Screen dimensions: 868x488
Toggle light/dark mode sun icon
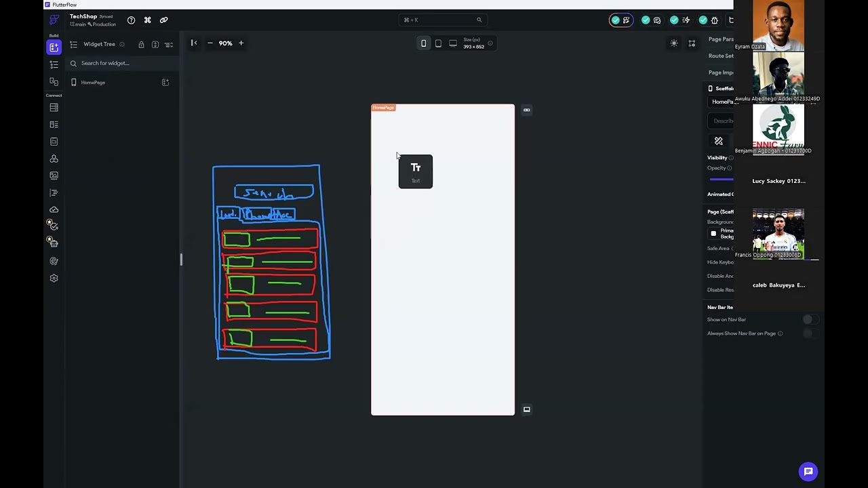(673, 43)
